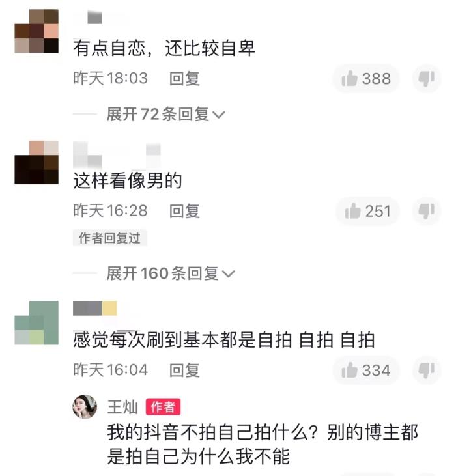Click the 作者回复过 tag

pos(109,238)
